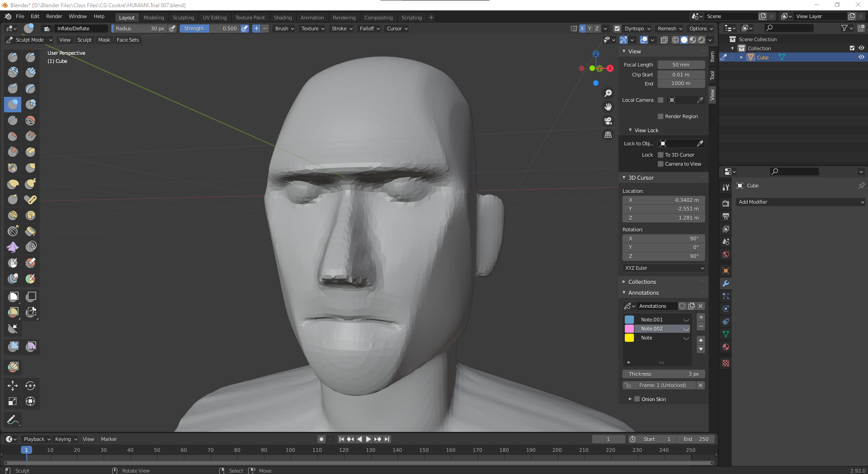Switch perspective/orthographic with grid icon
The width and height of the screenshot is (868, 474).
(608, 135)
